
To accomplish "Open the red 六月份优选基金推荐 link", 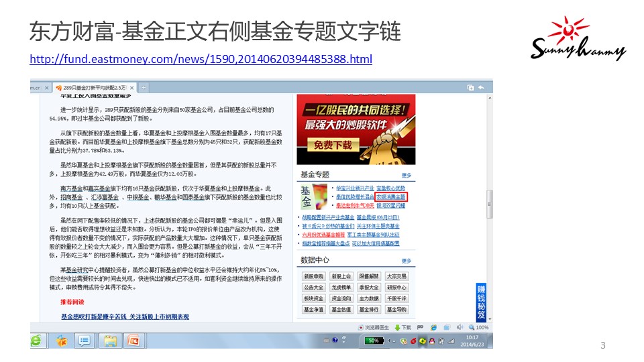I will pyautogui.click(x=323, y=235).
